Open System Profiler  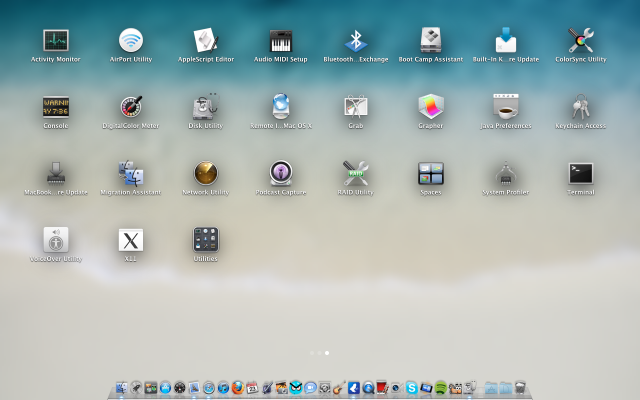[506, 173]
